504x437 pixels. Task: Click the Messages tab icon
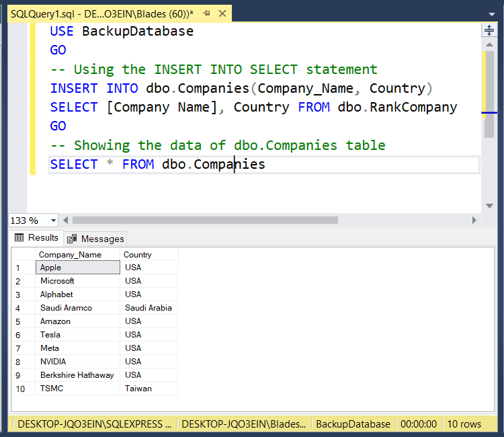tap(72, 239)
